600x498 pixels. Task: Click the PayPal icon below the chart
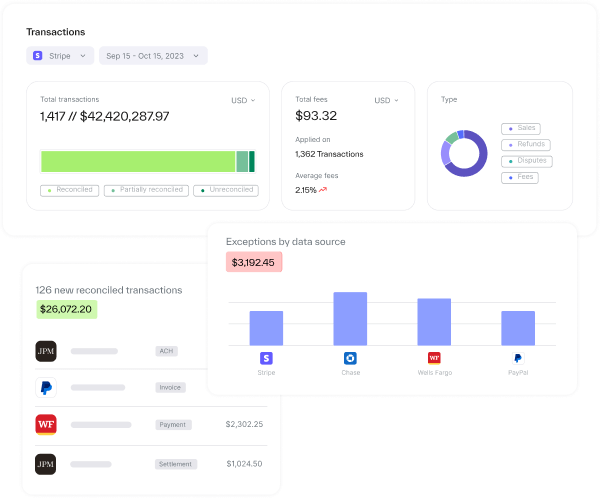518,358
